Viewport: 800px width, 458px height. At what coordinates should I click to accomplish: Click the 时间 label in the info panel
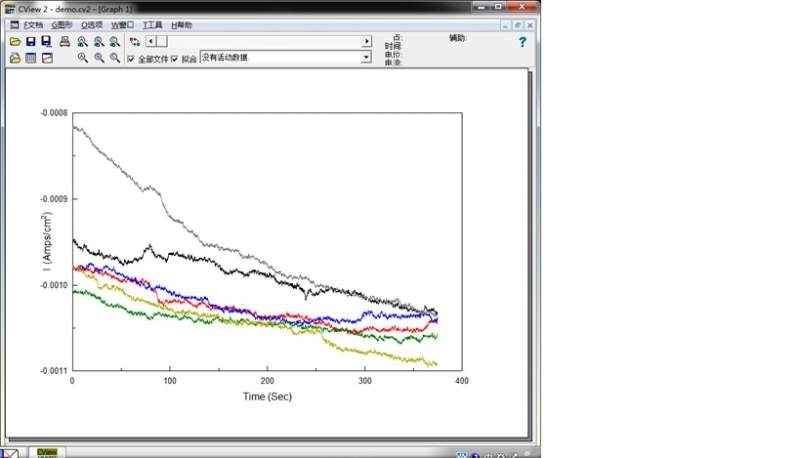(x=393, y=46)
